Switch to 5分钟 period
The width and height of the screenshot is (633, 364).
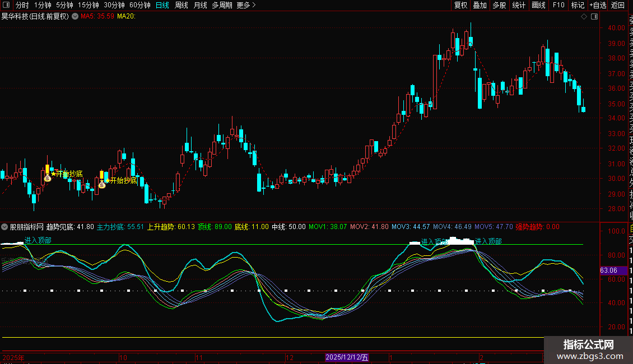(64, 5)
